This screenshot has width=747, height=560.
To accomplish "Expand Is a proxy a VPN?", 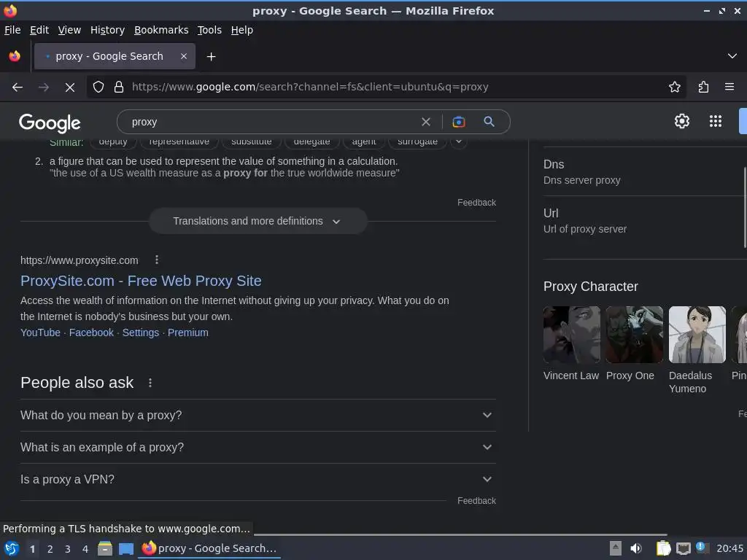I will tap(258, 480).
